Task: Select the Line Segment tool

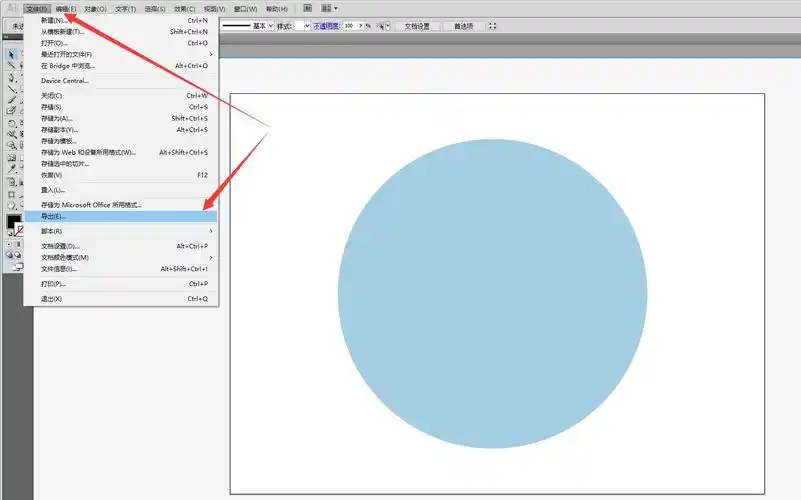Action: (11, 89)
